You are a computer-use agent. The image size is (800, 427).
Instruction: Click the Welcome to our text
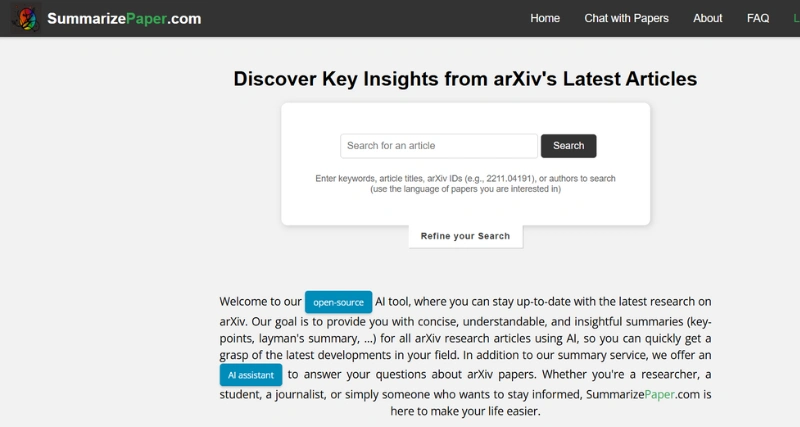tap(260, 302)
